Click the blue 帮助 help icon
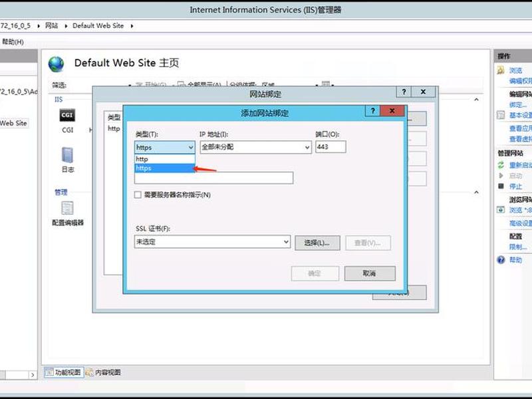 click(x=501, y=260)
